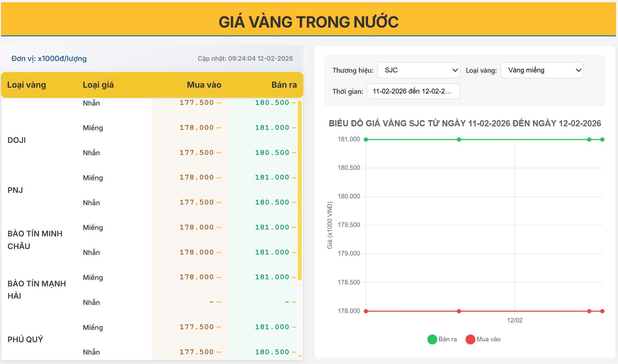Click DOJI Nhẫn sell price 180.500

(272, 153)
